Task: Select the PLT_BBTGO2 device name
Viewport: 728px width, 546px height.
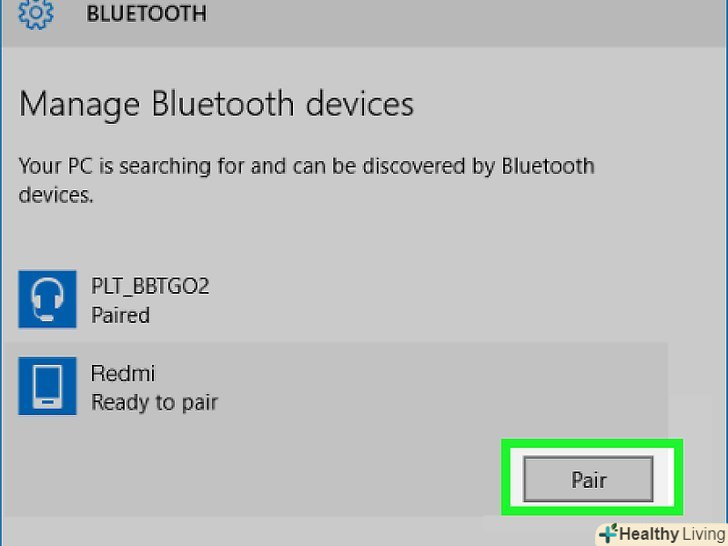Action: coord(150,286)
